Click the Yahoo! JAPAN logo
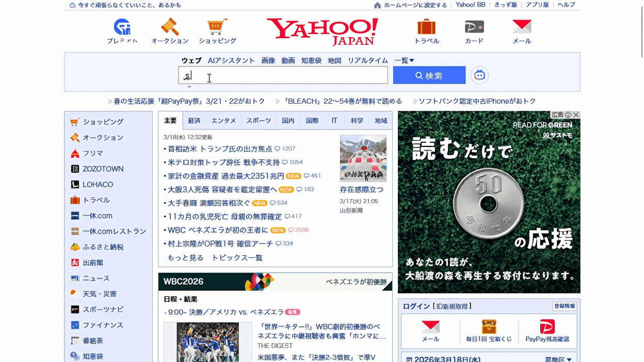 (x=323, y=31)
